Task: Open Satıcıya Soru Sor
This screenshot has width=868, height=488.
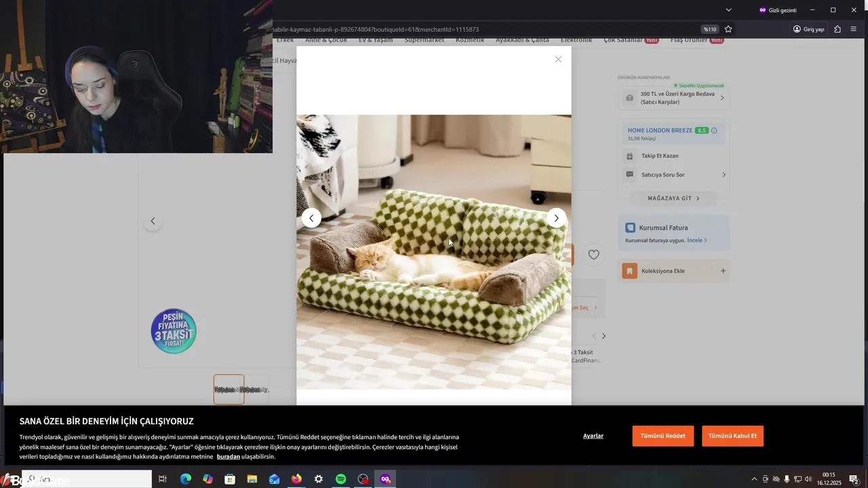Action: click(674, 175)
